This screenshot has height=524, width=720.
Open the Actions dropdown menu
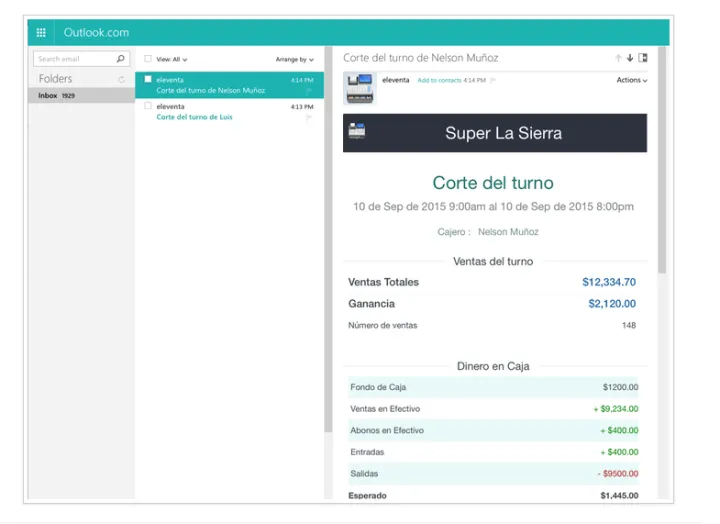(631, 80)
